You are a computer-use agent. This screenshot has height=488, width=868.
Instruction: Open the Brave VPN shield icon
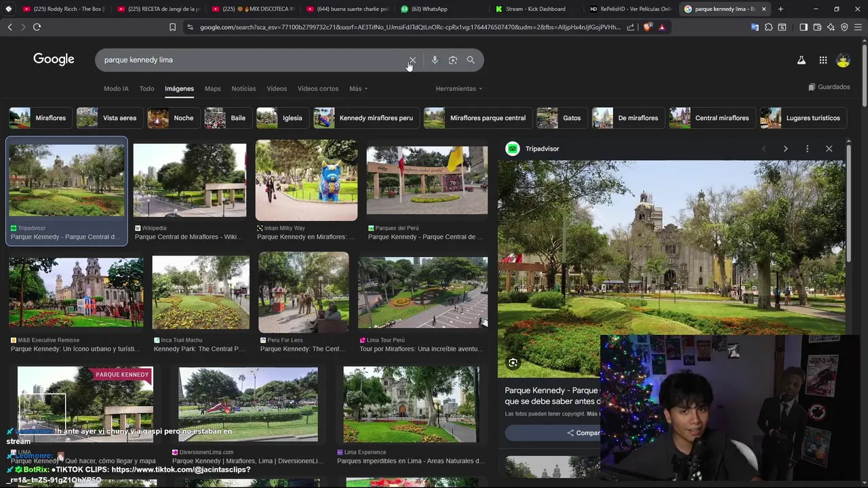(x=844, y=27)
